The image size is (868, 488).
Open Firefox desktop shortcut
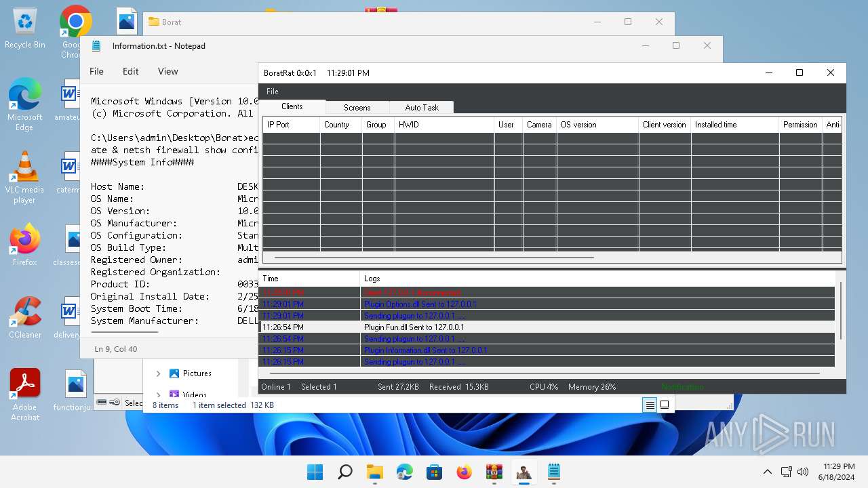[x=25, y=245]
